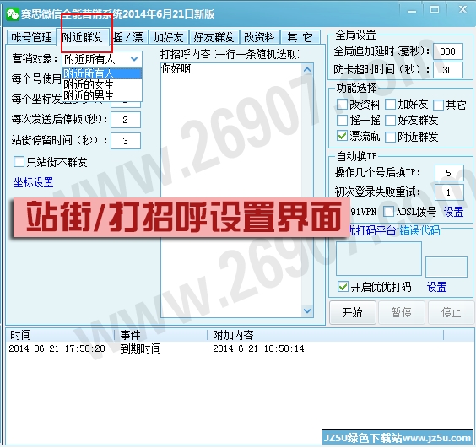Screen dimensions: 476x448
Task: Click the greeting box scroll down arrow
Action: (x=307, y=310)
